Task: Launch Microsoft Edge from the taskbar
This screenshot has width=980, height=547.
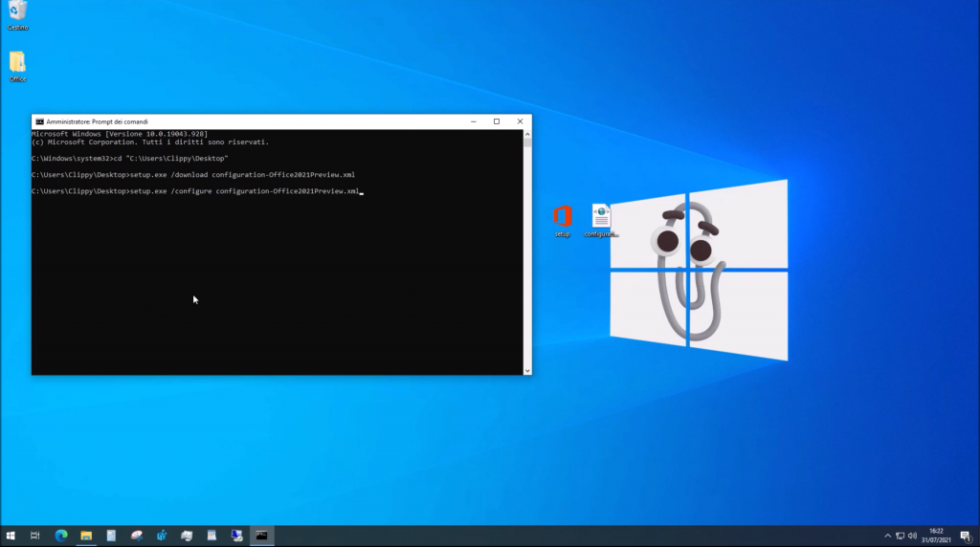Action: click(x=61, y=536)
